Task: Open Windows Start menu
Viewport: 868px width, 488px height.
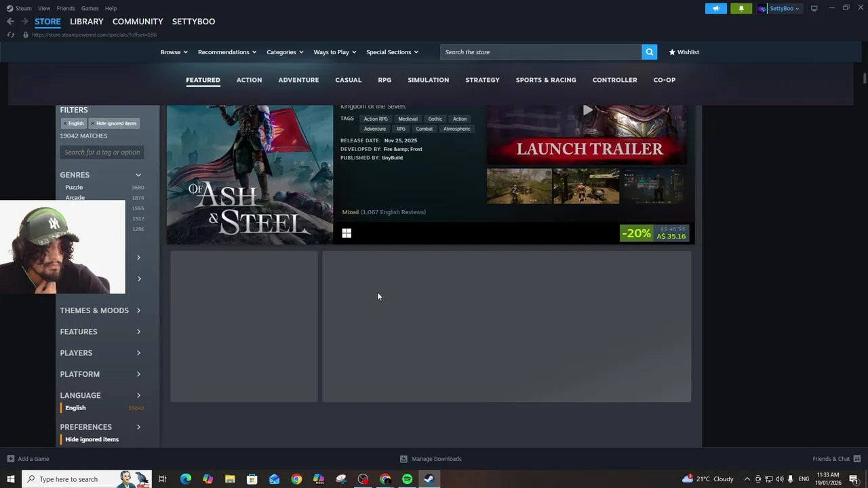Action: coord(11,479)
